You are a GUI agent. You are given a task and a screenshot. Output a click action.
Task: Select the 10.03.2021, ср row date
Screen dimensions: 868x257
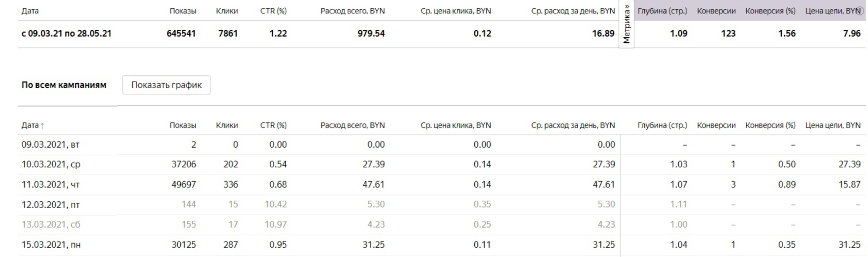click(51, 165)
